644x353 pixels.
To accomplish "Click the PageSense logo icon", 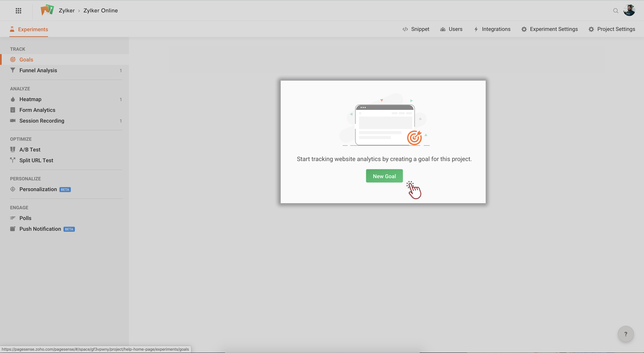I will point(47,10).
